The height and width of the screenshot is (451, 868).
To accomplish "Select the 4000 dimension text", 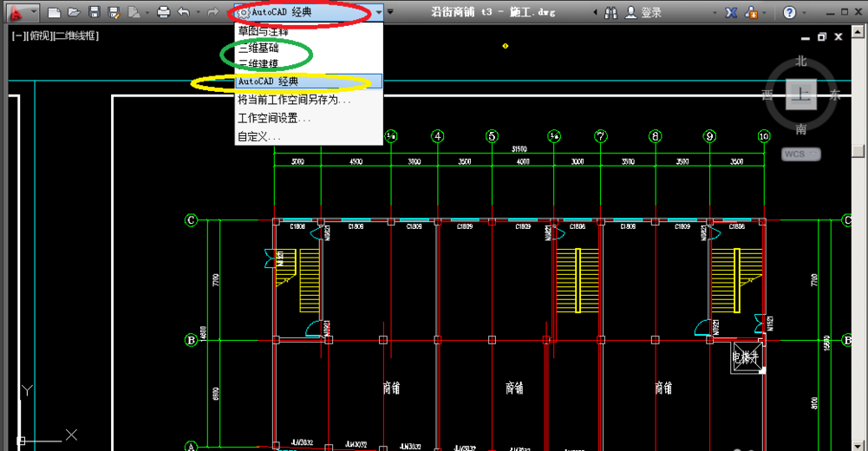I will pyautogui.click(x=523, y=161).
